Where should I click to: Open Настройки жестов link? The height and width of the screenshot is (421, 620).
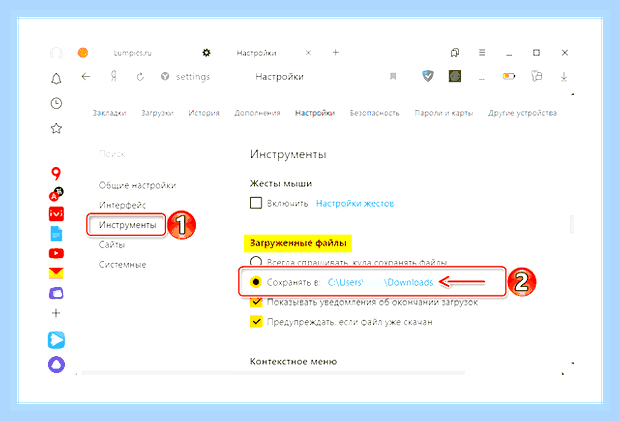click(355, 204)
